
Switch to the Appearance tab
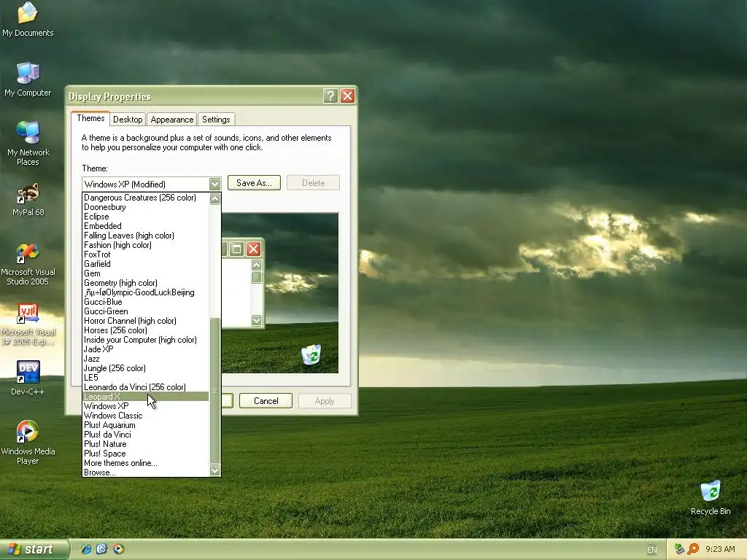(x=172, y=119)
